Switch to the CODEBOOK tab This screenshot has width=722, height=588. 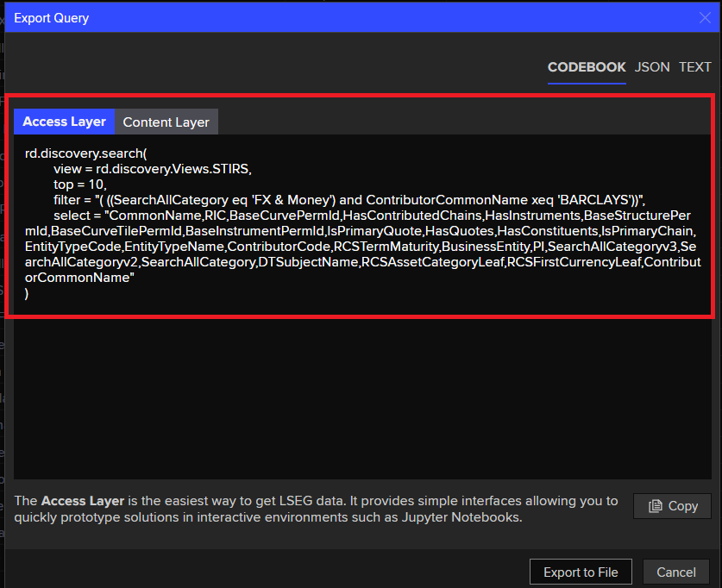(587, 67)
